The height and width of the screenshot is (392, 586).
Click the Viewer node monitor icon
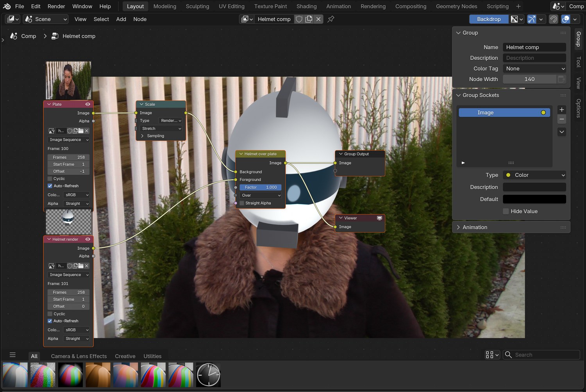379,218
